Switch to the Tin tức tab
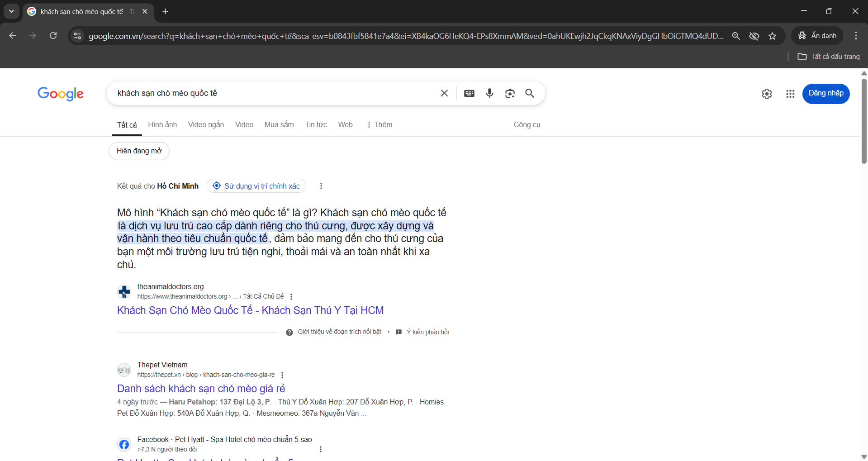 (316, 125)
